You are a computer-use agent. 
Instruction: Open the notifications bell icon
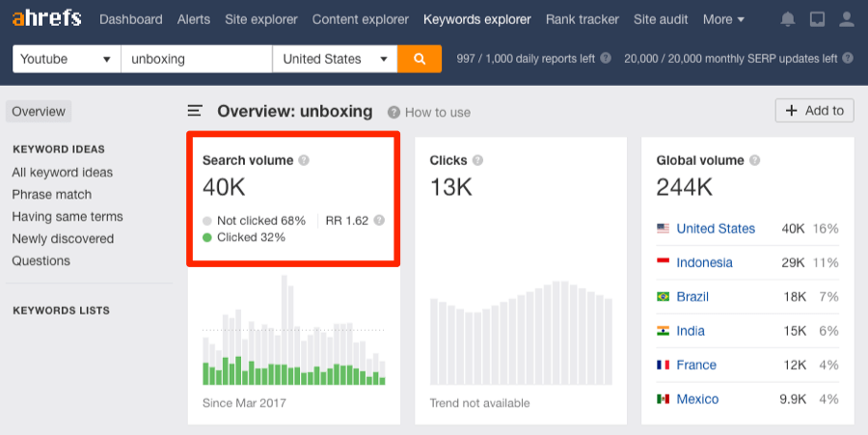(x=788, y=19)
